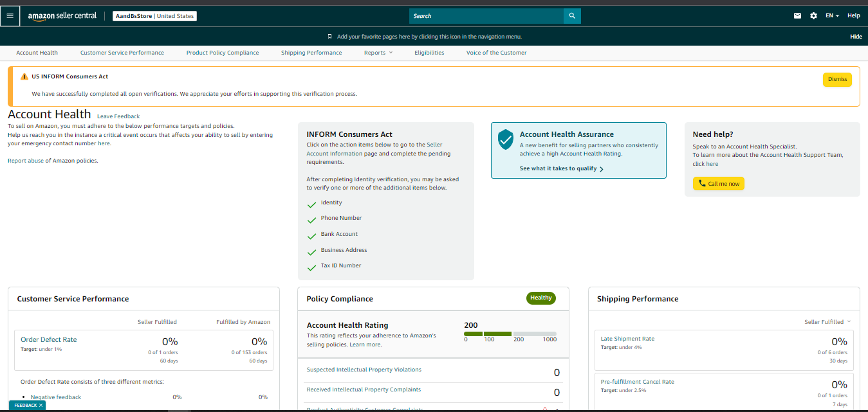Click the emergency contact number here link
Image resolution: width=868 pixels, height=412 pixels.
click(104, 143)
